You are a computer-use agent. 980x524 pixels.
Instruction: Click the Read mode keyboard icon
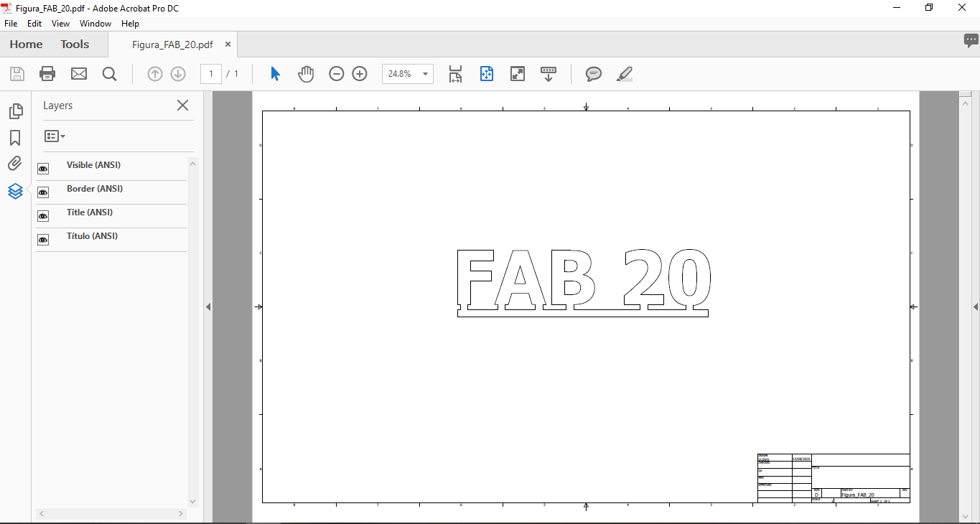click(x=549, y=73)
